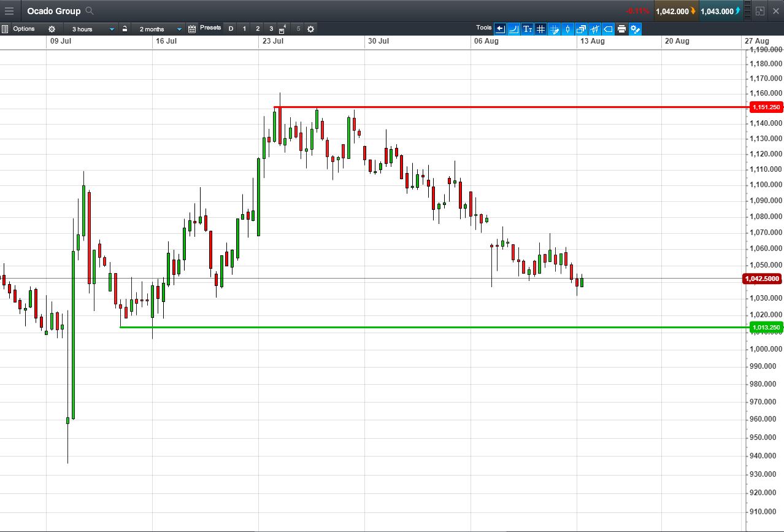
Task: Pop out the chart window
Action: click(x=760, y=11)
